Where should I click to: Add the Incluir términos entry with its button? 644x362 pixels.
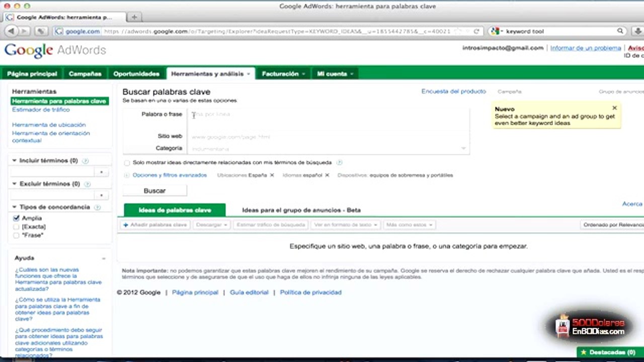coord(101,172)
